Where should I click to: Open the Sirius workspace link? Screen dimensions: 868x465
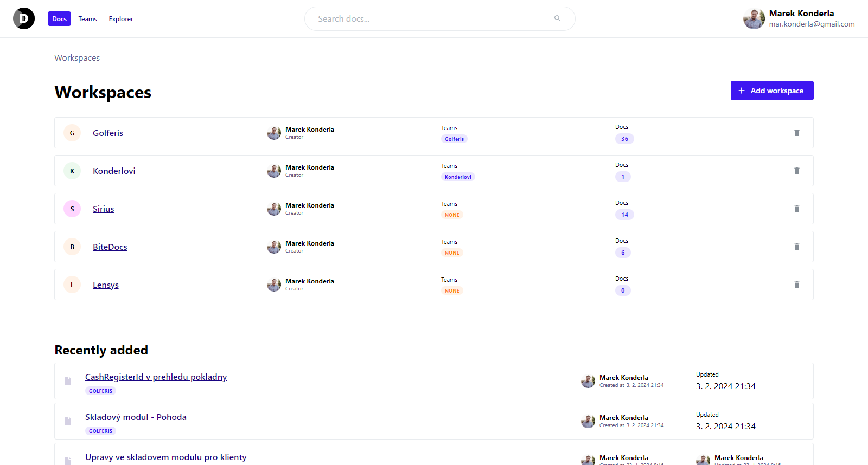(103, 209)
